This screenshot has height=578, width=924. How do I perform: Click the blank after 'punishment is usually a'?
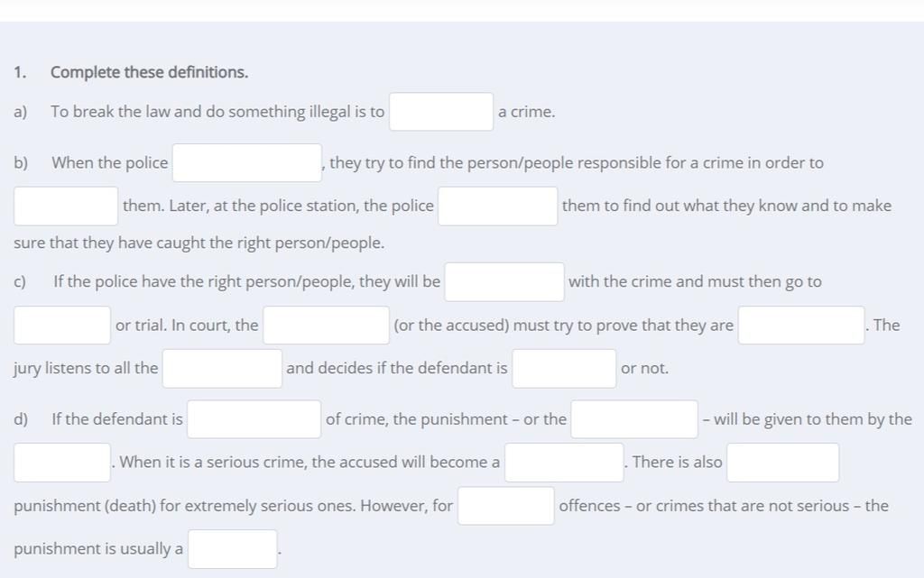pos(232,549)
